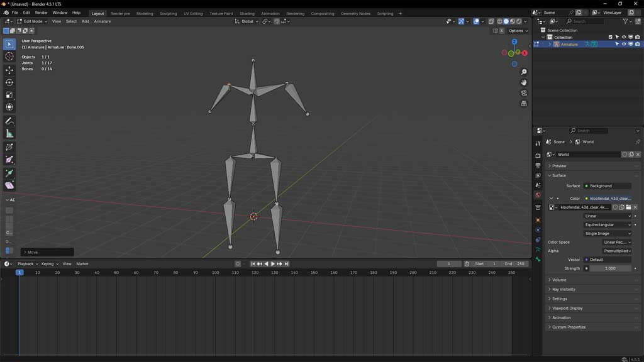Switch to the UV Editing workspace tab
The width and height of the screenshot is (644, 362).
click(192, 13)
